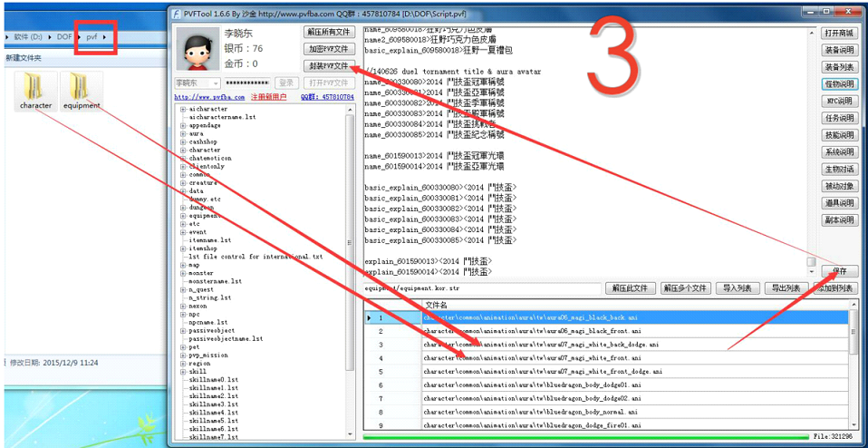868x448 pixels.
Task: Click the 注册新用户 register link
Action: tap(268, 97)
